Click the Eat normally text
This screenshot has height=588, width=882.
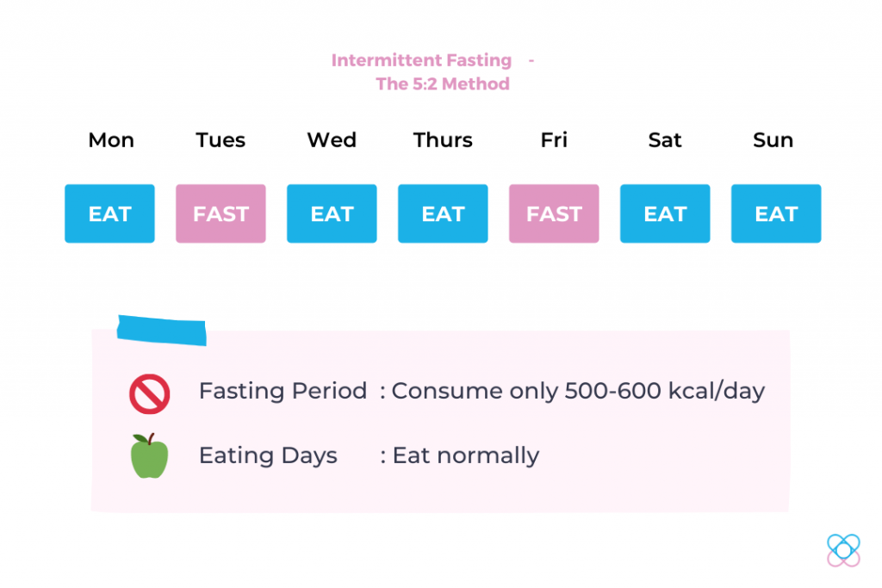(466, 455)
